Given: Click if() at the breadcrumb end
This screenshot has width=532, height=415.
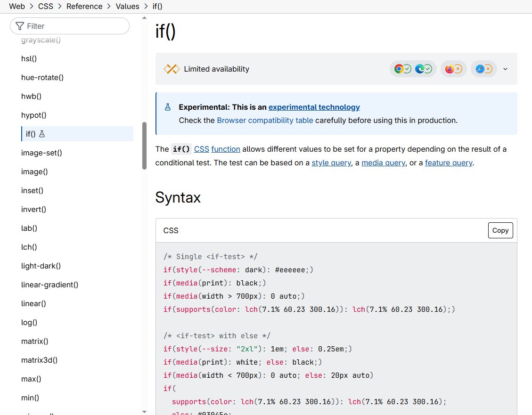Looking at the screenshot, I should tap(157, 7).
